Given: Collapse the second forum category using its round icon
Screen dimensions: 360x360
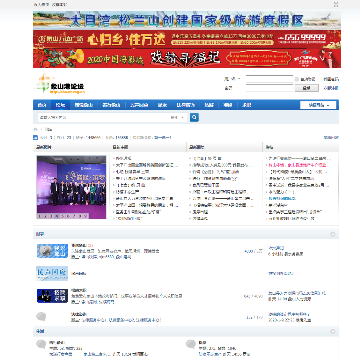Looking at the screenshot, I should click(x=332, y=331).
